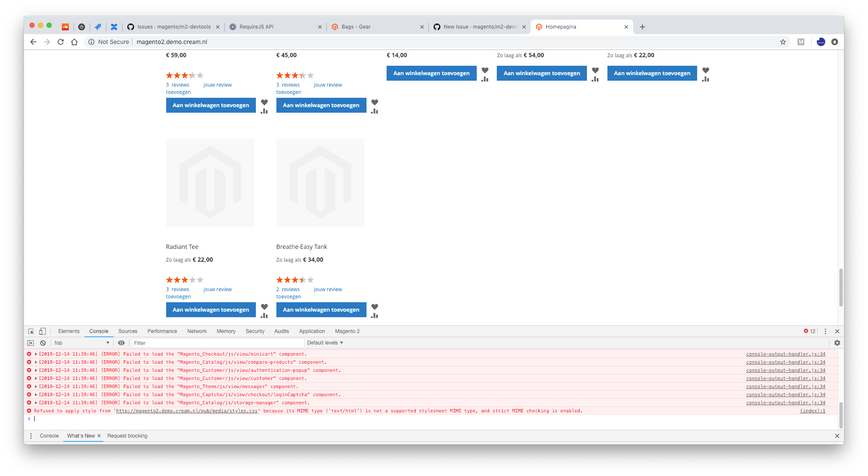Screen dimensions: 868x476
Task: Switch to the Request blocking drawer tab
Action: [x=127, y=435]
